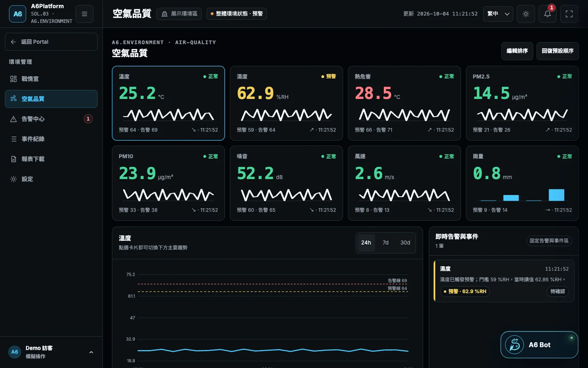
Task: Select the 雨量 0.8 mm card
Action: tap(522, 183)
